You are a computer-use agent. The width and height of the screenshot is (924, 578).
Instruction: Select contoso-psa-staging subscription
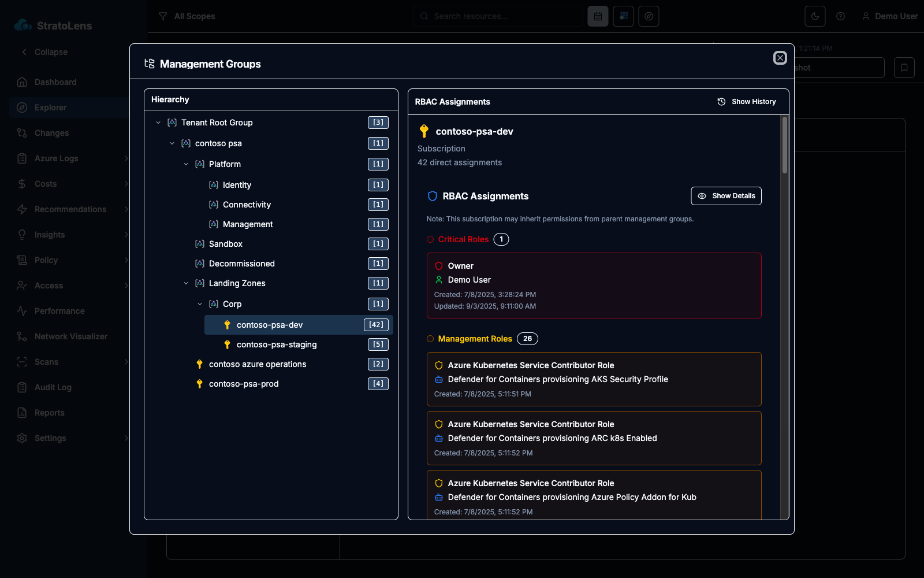299,344
